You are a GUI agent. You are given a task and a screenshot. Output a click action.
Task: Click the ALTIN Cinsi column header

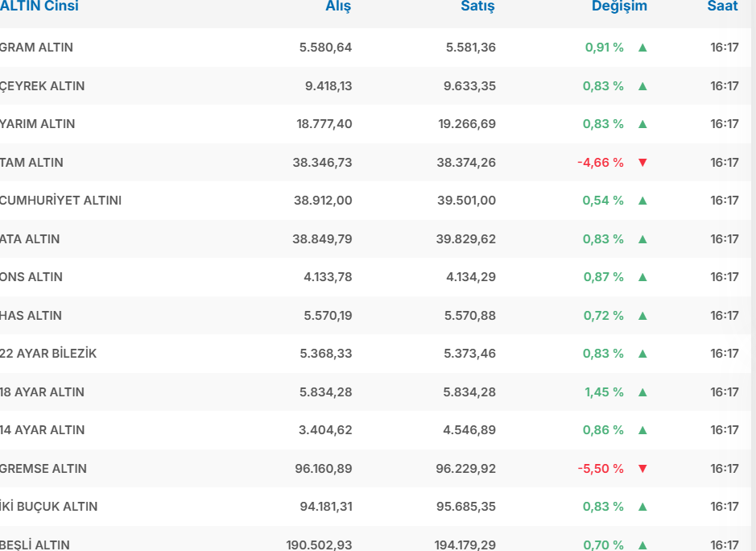(x=39, y=6)
